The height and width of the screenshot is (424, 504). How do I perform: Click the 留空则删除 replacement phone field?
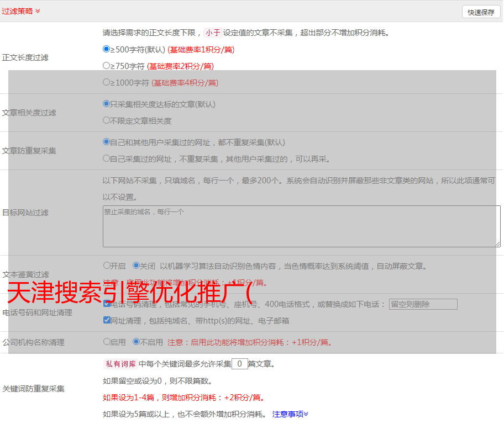tap(423, 304)
